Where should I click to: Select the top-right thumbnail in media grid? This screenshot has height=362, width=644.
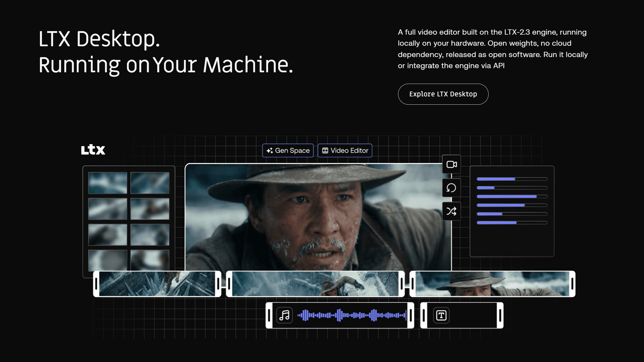coord(150,183)
